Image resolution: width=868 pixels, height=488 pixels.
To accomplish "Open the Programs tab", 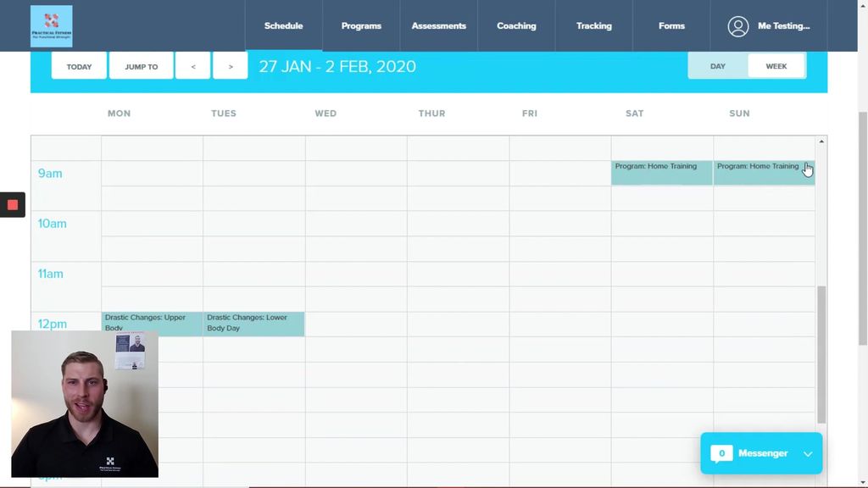I will coord(361,26).
